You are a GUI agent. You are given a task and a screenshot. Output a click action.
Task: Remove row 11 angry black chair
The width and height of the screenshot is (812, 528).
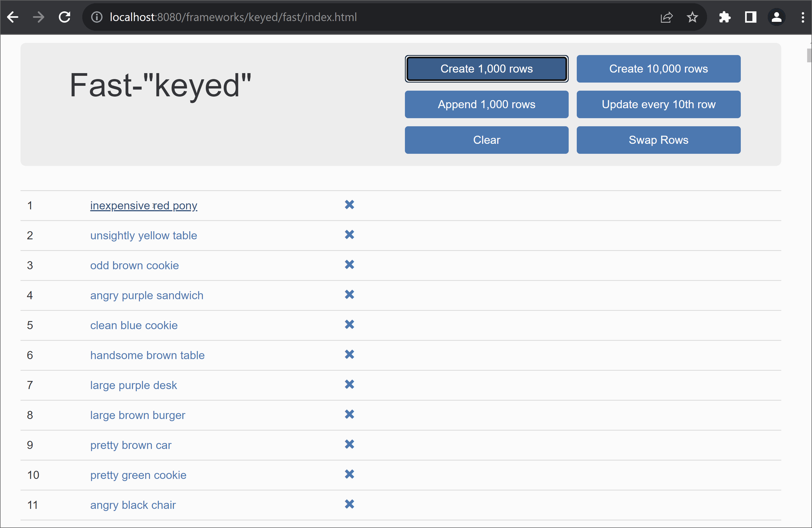349,505
